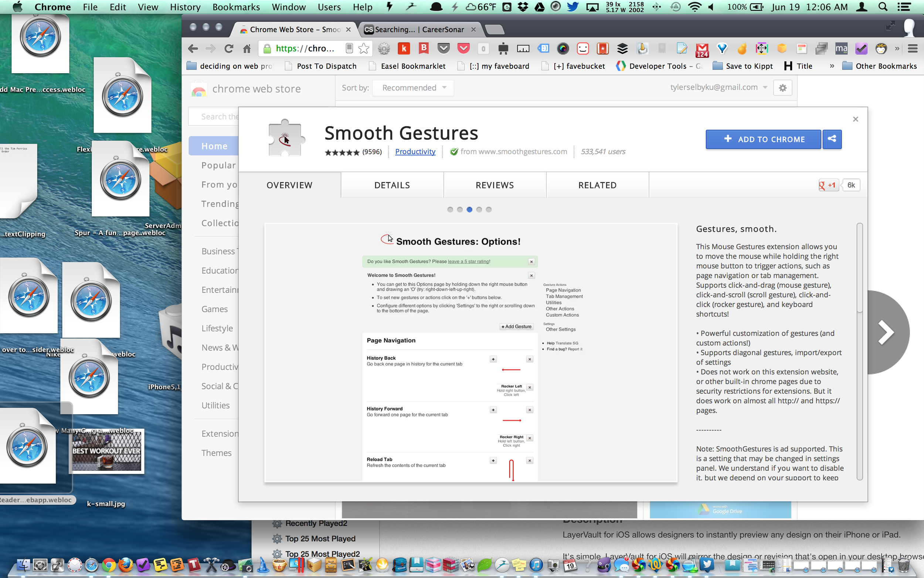Image resolution: width=924 pixels, height=578 pixels.
Task: Switch to the REVIEWS tab
Action: (495, 185)
